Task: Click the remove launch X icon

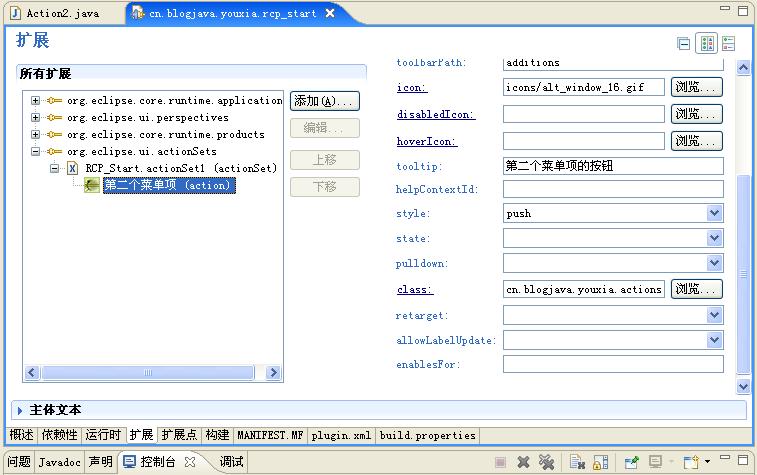Action: pyautogui.click(x=523, y=462)
